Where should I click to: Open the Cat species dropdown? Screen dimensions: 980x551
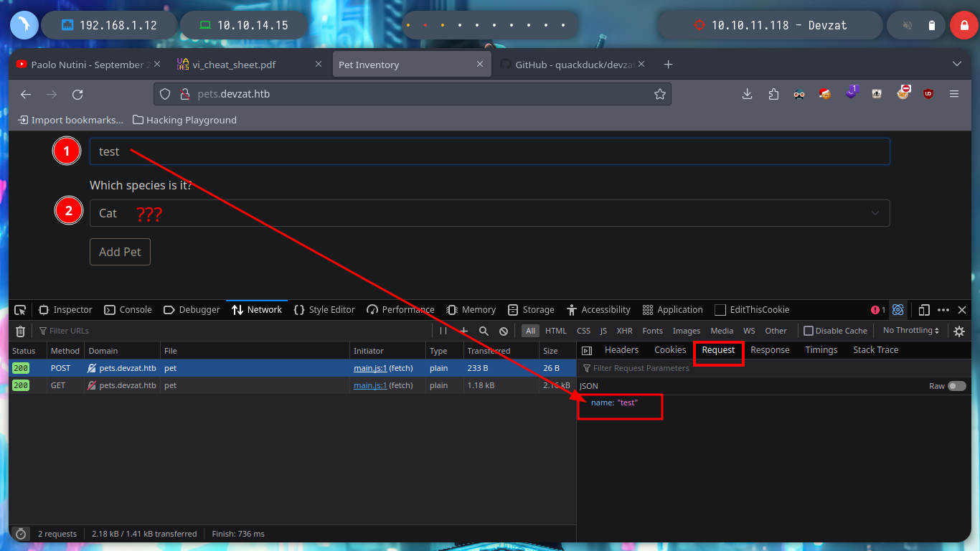[489, 213]
